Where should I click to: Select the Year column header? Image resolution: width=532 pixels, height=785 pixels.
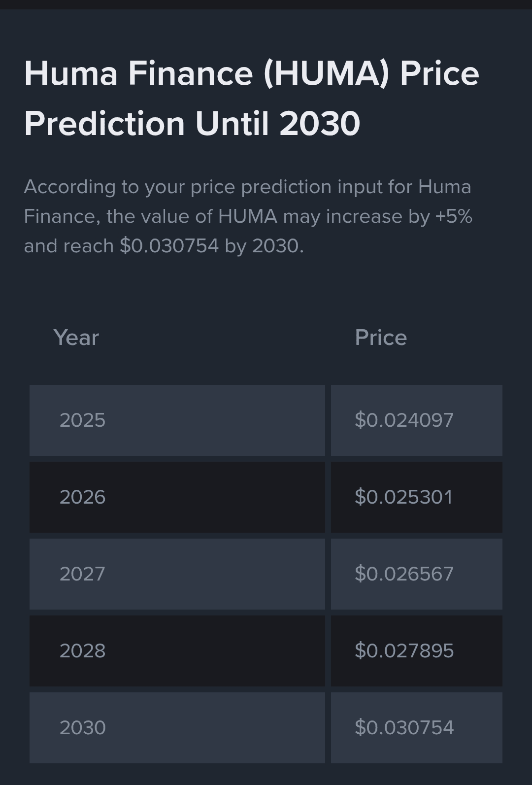pyautogui.click(x=76, y=338)
